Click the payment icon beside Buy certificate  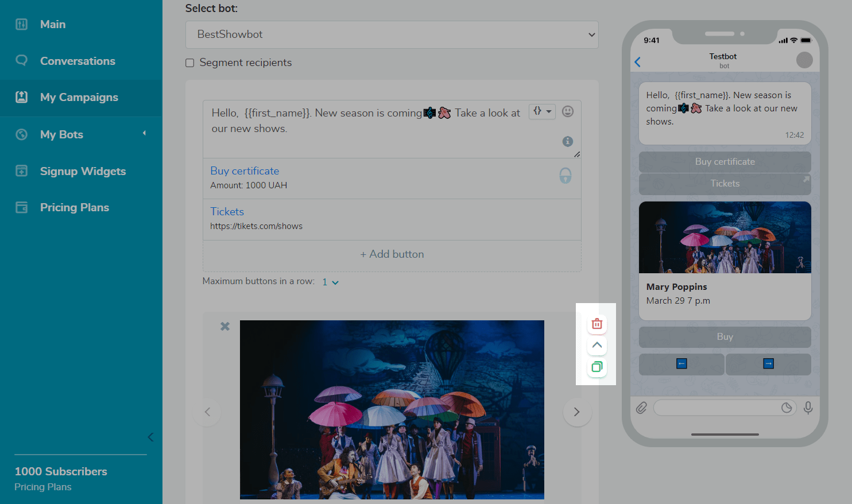tap(565, 176)
